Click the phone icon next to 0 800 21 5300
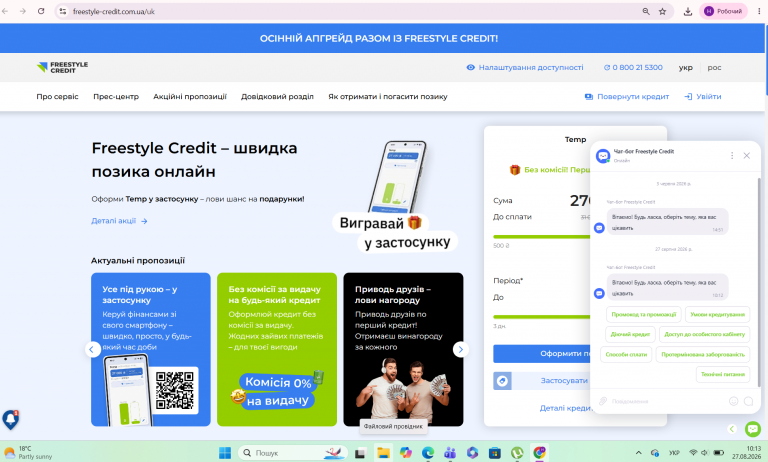The height and width of the screenshot is (462, 768). click(607, 68)
